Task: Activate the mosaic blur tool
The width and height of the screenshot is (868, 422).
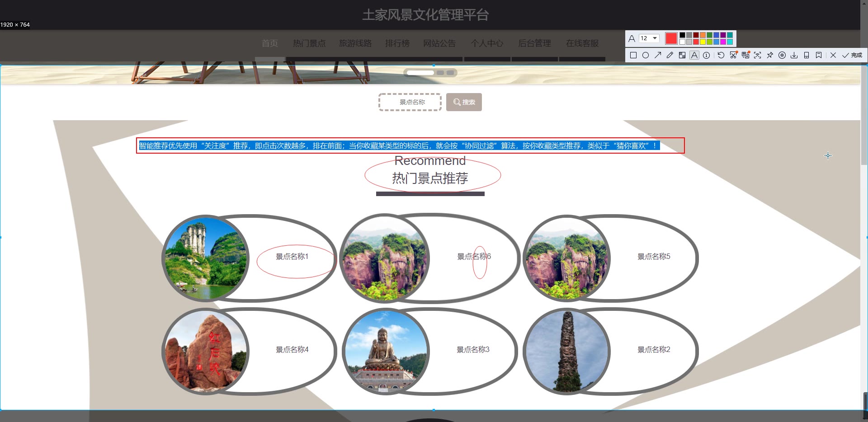Action: pos(682,55)
